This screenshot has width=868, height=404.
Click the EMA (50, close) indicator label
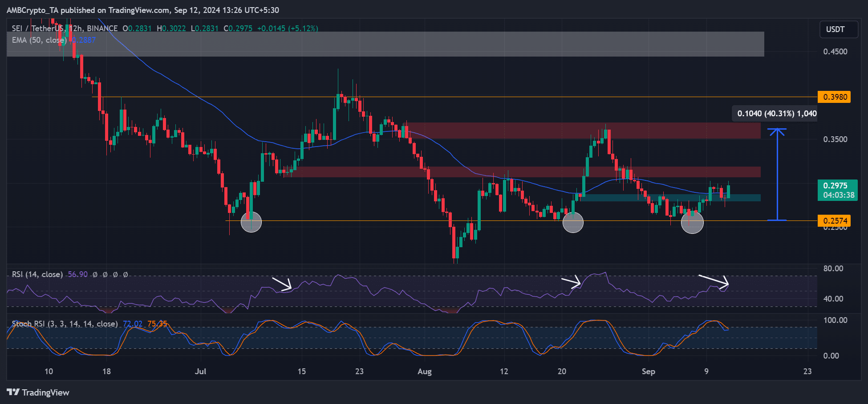pos(39,40)
